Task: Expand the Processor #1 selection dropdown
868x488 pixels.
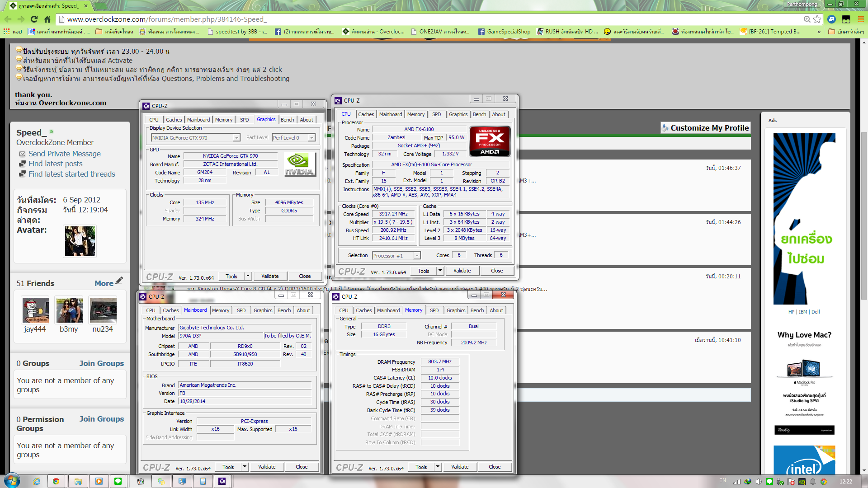Action: pyautogui.click(x=417, y=256)
